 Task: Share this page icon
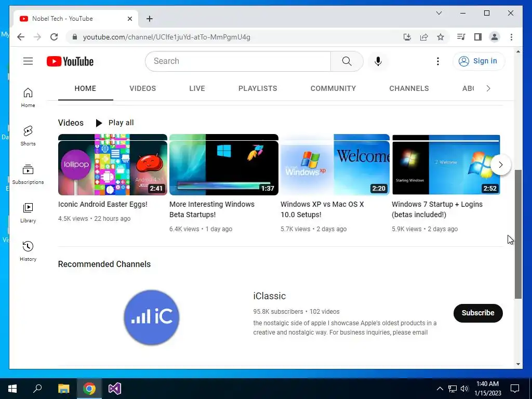point(424,37)
